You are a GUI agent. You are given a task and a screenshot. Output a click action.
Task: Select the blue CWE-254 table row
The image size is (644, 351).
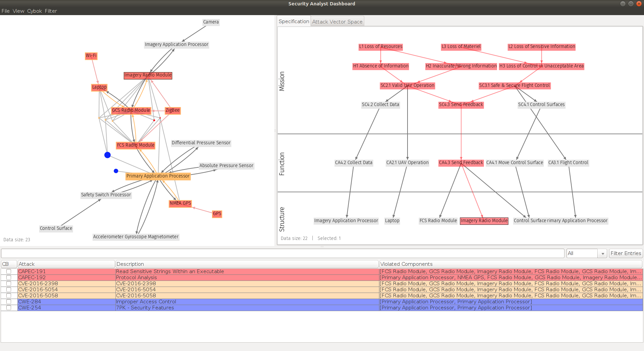tap(322, 308)
